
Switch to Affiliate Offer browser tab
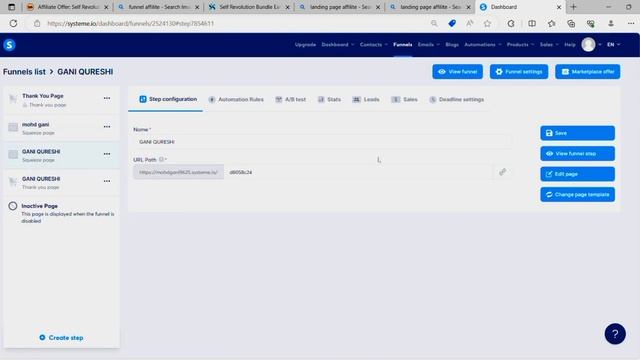tap(67, 7)
